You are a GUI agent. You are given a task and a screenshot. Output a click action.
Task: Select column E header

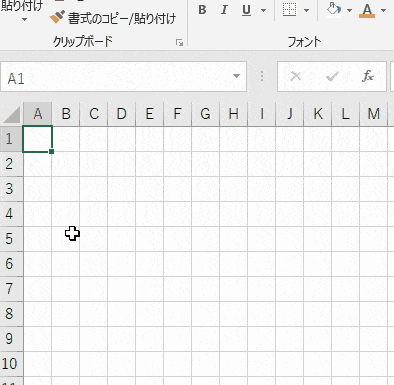150,114
